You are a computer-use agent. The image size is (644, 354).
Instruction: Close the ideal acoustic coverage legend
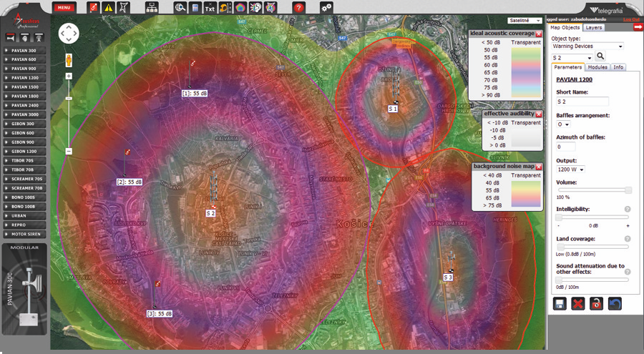[539, 34]
